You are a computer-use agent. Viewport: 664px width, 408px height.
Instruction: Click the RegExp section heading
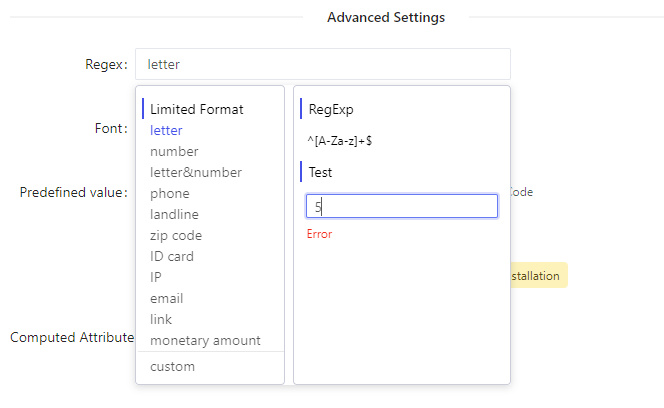click(x=331, y=109)
